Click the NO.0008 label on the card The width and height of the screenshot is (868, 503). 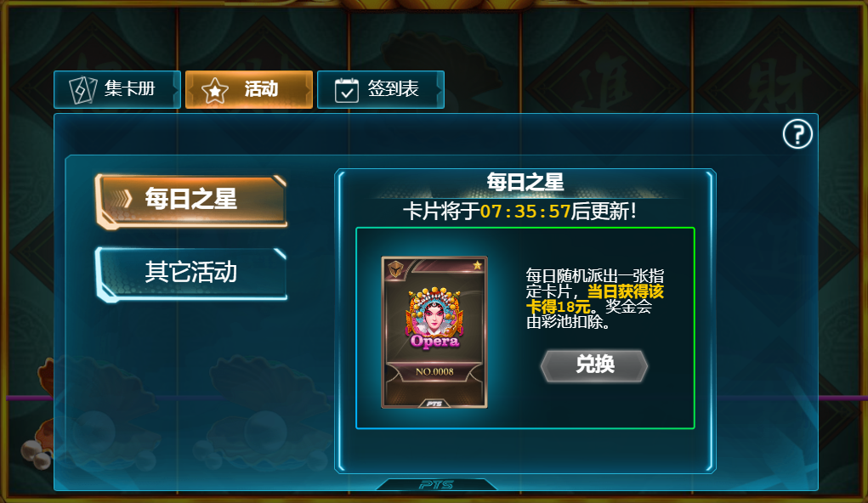434,371
